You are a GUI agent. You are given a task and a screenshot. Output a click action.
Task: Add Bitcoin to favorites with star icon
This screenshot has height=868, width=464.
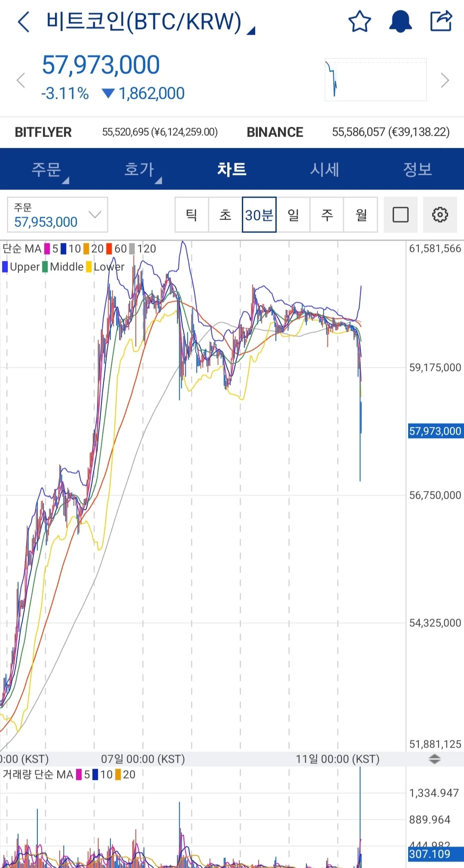pyautogui.click(x=359, y=21)
